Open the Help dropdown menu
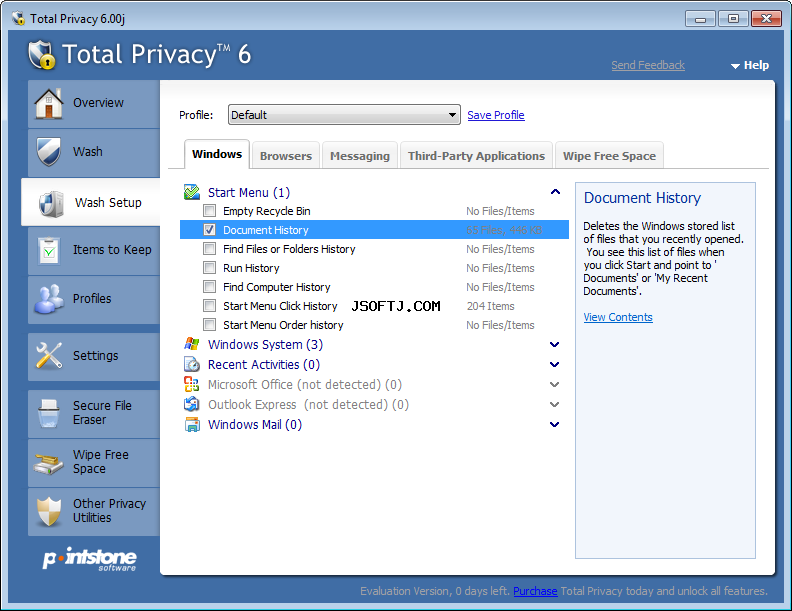The image size is (792, 611). [750, 65]
